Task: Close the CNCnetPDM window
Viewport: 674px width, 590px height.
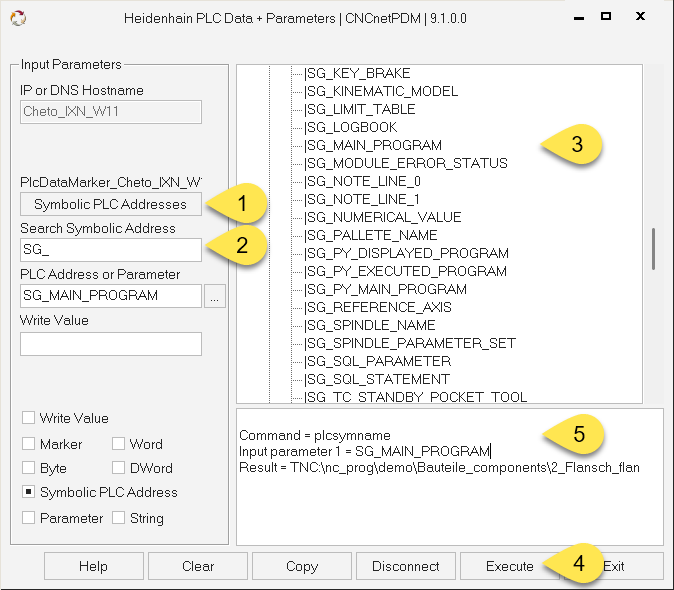Action: click(x=640, y=16)
